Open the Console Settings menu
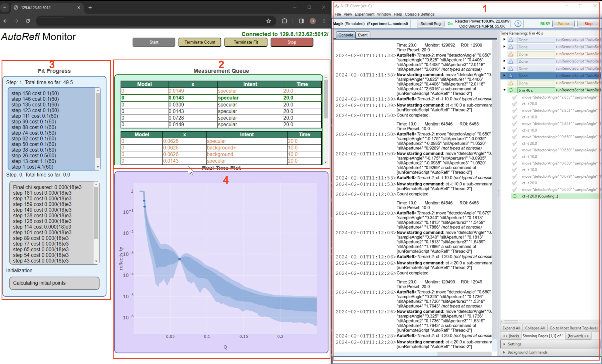This screenshot has width=602, height=364. [419, 14]
